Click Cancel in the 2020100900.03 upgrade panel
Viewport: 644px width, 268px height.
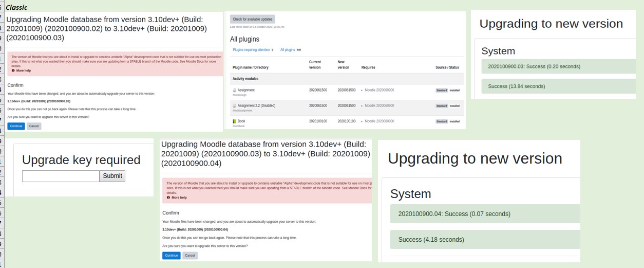click(34, 126)
